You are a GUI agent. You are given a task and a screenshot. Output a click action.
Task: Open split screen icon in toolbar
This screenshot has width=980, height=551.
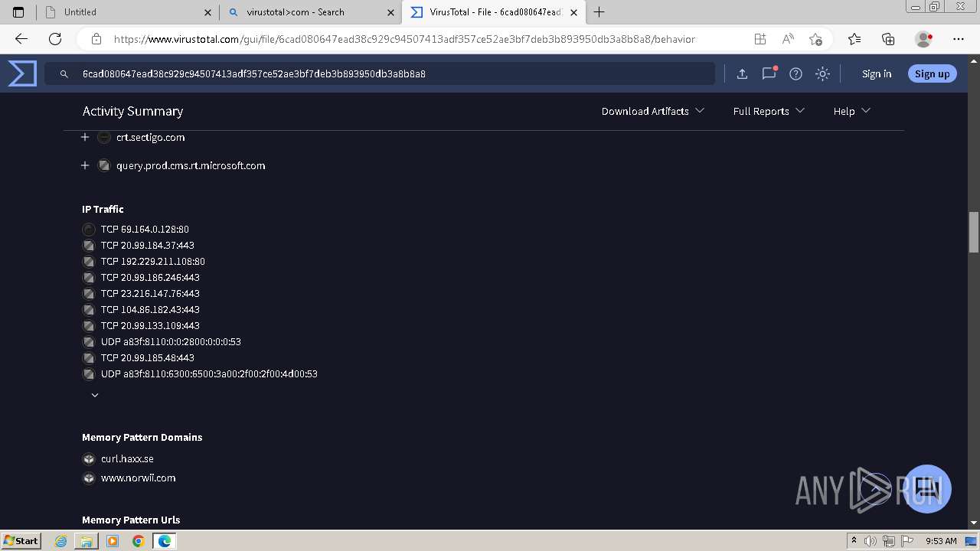tap(760, 39)
